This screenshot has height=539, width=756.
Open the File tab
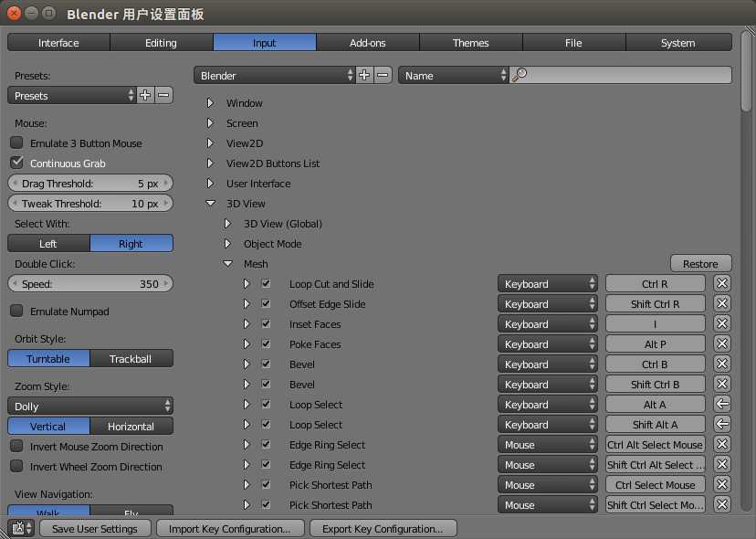click(574, 42)
